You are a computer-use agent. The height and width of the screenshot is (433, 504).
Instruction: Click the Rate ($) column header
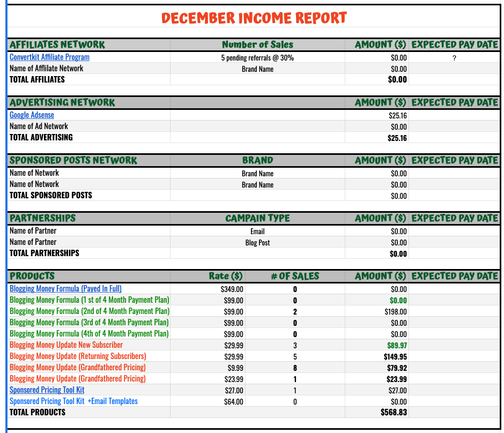coord(226,276)
